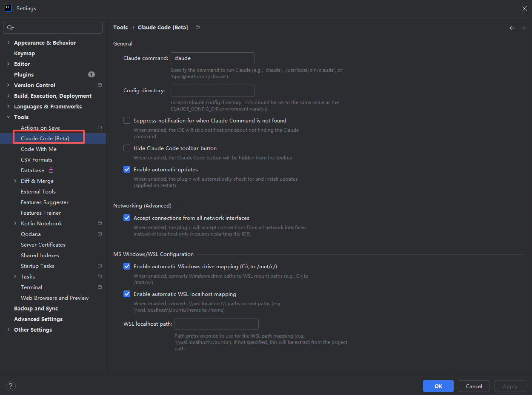Screen dimensions: 532x395
Task: Uncheck Accept connections from all network interfaces
Action: (127, 218)
